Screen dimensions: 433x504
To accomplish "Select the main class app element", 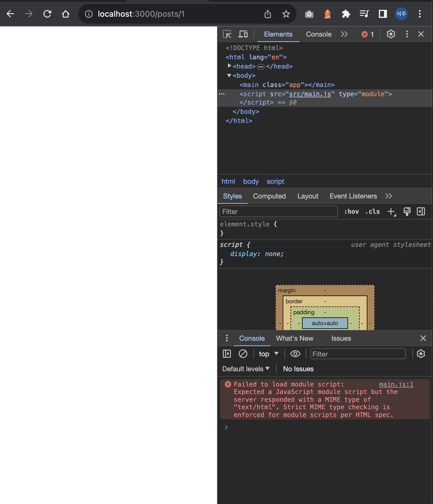I will tap(287, 85).
